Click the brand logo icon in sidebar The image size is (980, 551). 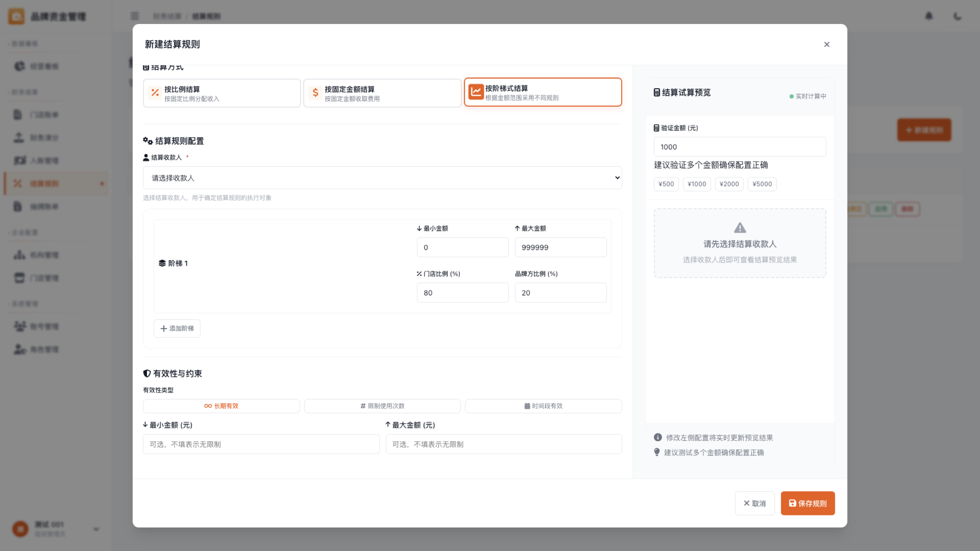point(17,17)
